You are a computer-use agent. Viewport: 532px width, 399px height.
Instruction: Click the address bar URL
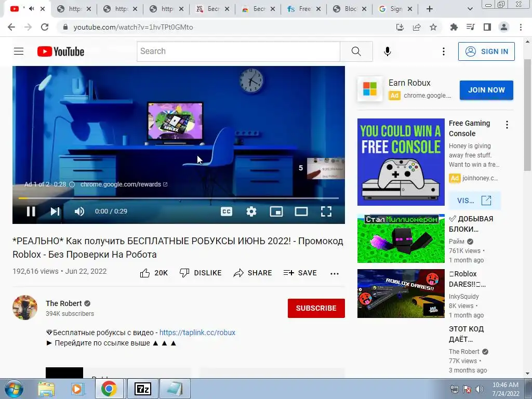[133, 27]
